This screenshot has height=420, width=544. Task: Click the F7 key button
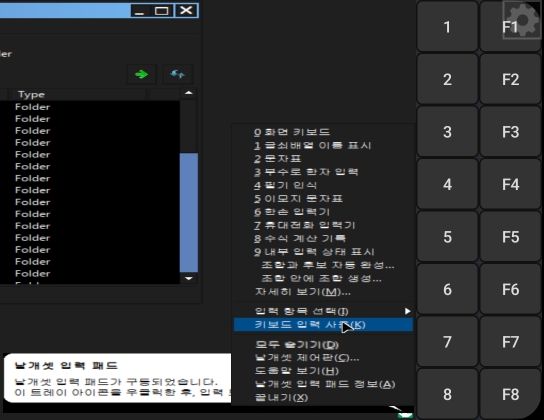(x=510, y=342)
